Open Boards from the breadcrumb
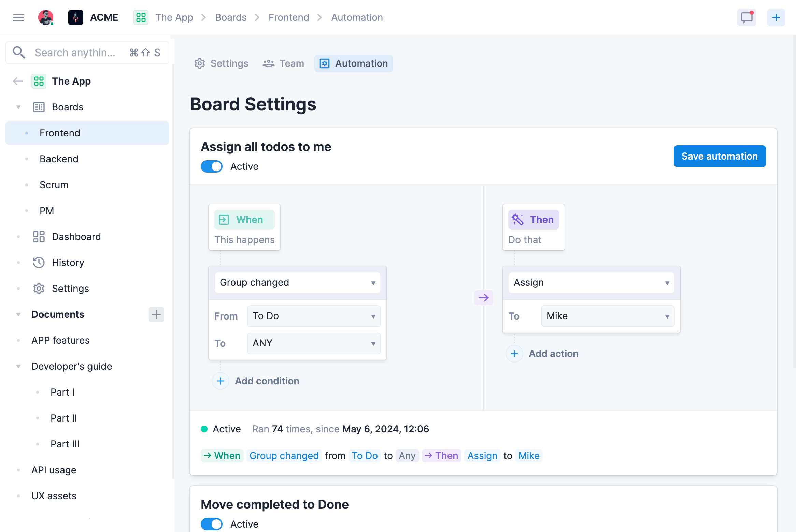This screenshot has height=532, width=796. [231, 17]
